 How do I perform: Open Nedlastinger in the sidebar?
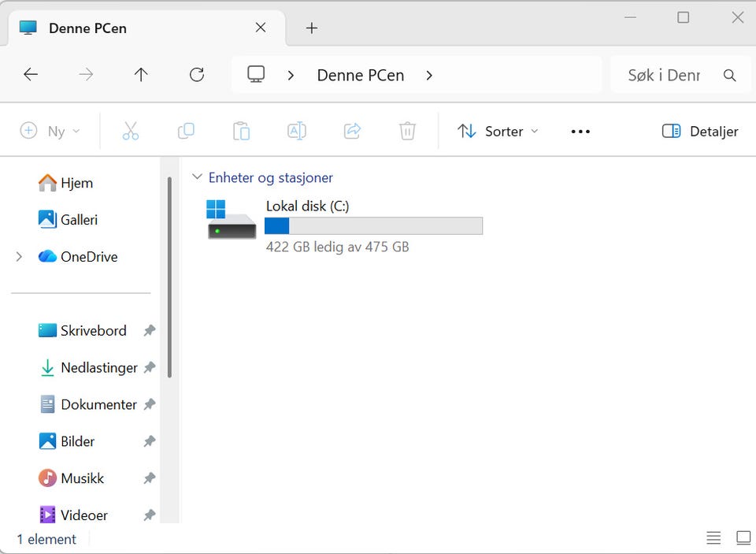[99, 368]
